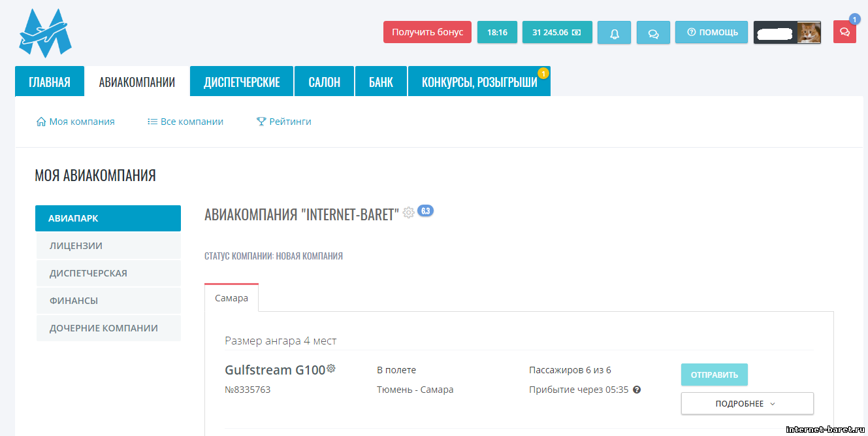This screenshot has width=868, height=436.
Task: Click the "ОТПРАВИТЬ" button for Gulfstream G100
Action: coord(715,375)
